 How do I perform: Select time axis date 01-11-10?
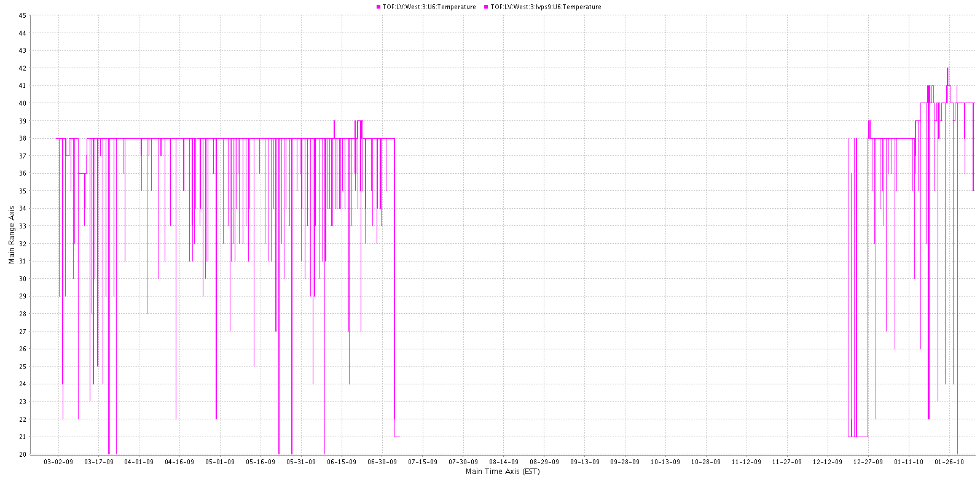tap(909, 462)
